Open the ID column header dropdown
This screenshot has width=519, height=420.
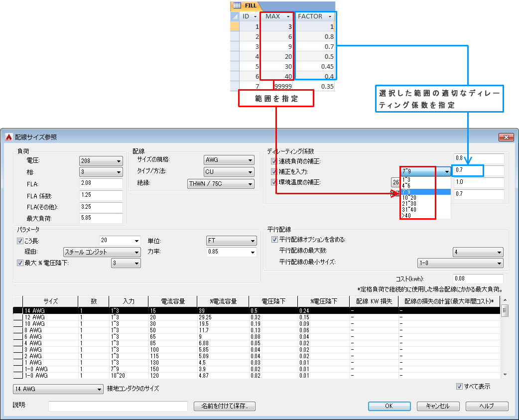(x=255, y=16)
